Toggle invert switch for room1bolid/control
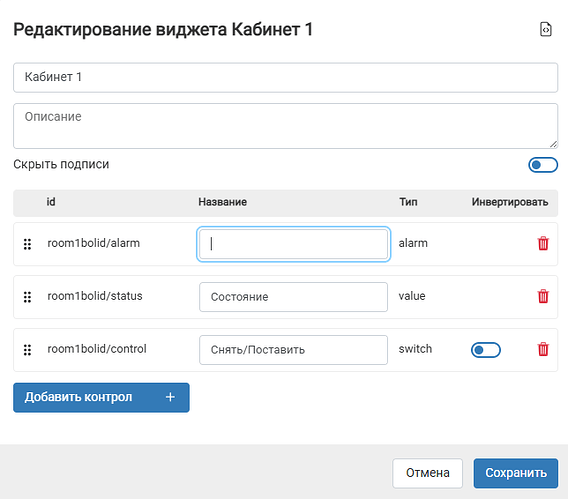 click(x=485, y=350)
